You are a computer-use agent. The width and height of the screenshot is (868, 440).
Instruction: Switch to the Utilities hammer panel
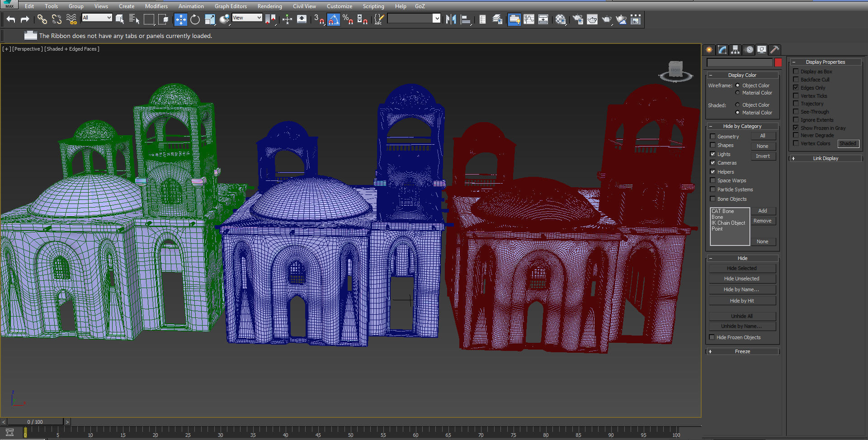point(774,50)
